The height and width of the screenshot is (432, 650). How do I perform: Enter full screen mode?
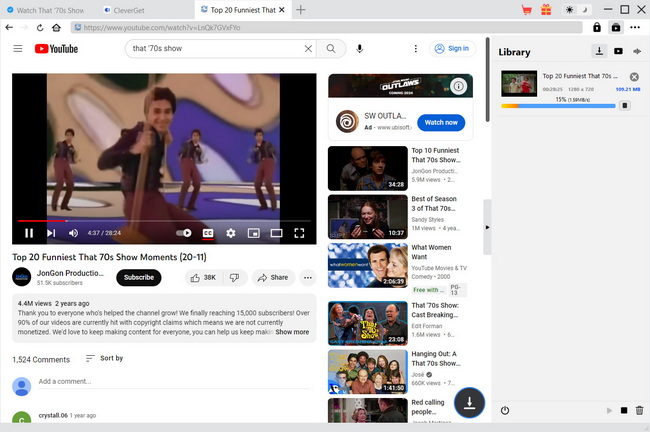299,233
